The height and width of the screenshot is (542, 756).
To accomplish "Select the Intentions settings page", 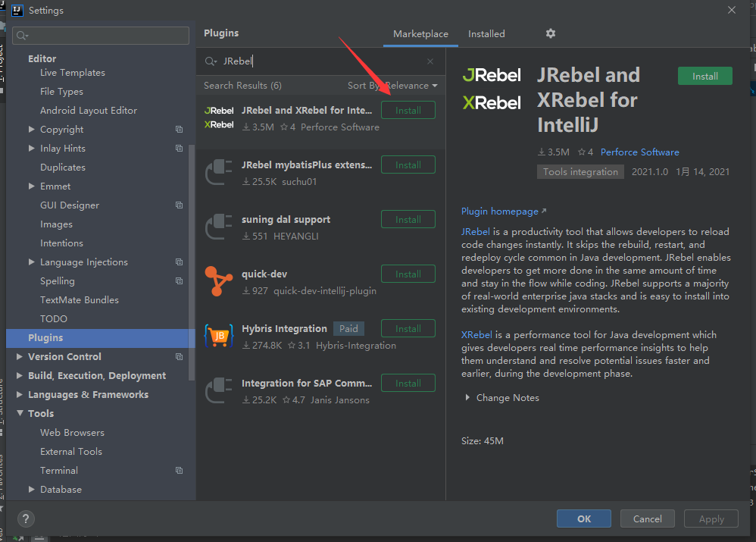I will click(61, 243).
